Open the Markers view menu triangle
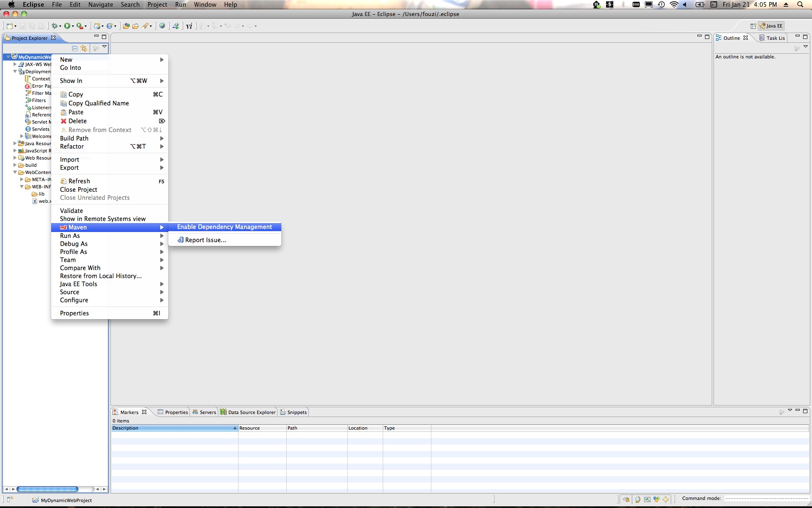This screenshot has height=508, width=812. (790, 410)
